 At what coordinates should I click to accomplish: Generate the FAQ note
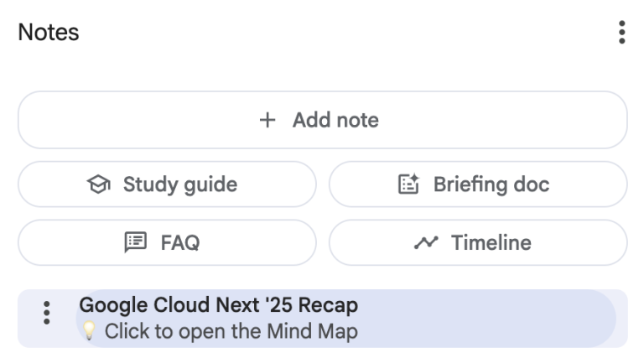coord(167,243)
